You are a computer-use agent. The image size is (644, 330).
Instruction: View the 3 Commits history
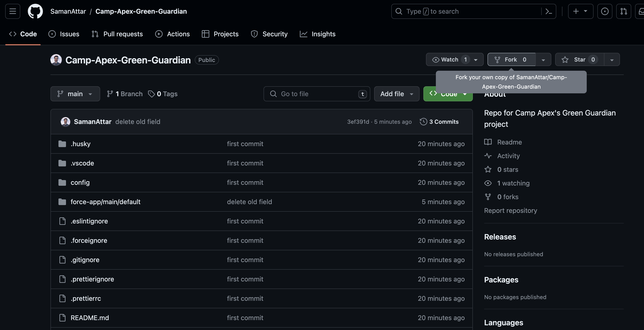(x=439, y=122)
